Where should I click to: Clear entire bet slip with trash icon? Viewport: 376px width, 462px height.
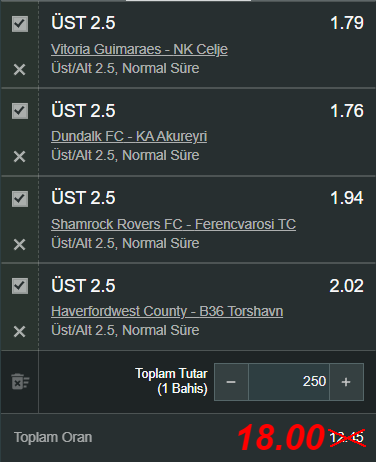20,381
